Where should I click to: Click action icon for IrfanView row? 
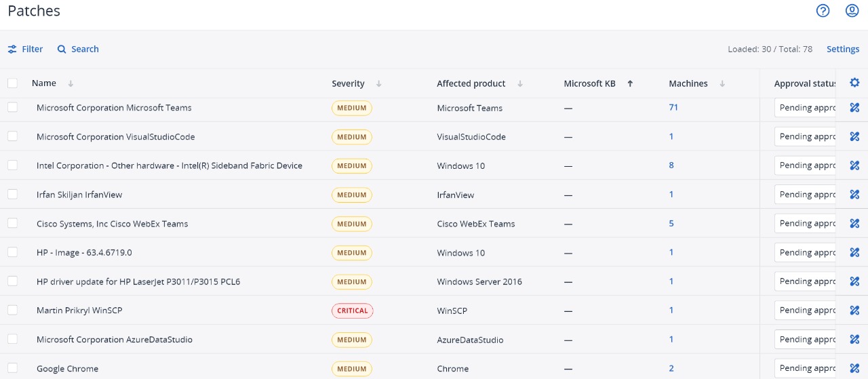click(x=854, y=195)
